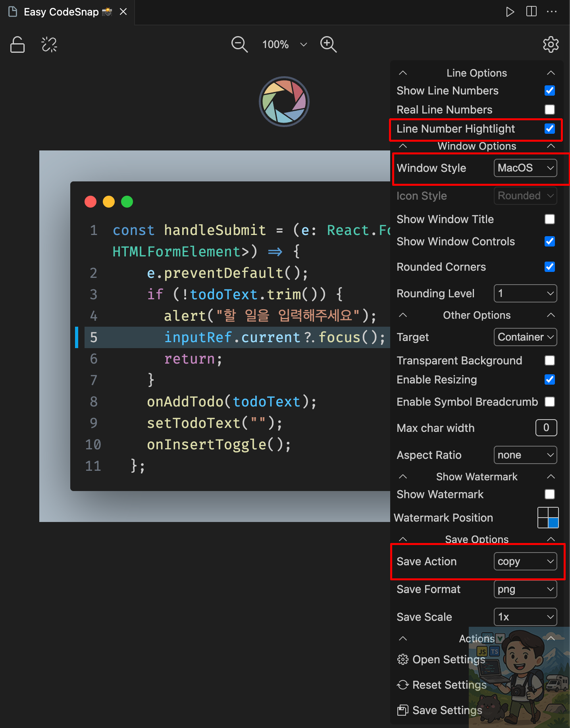Open the Save Action copy dropdown

(x=525, y=561)
